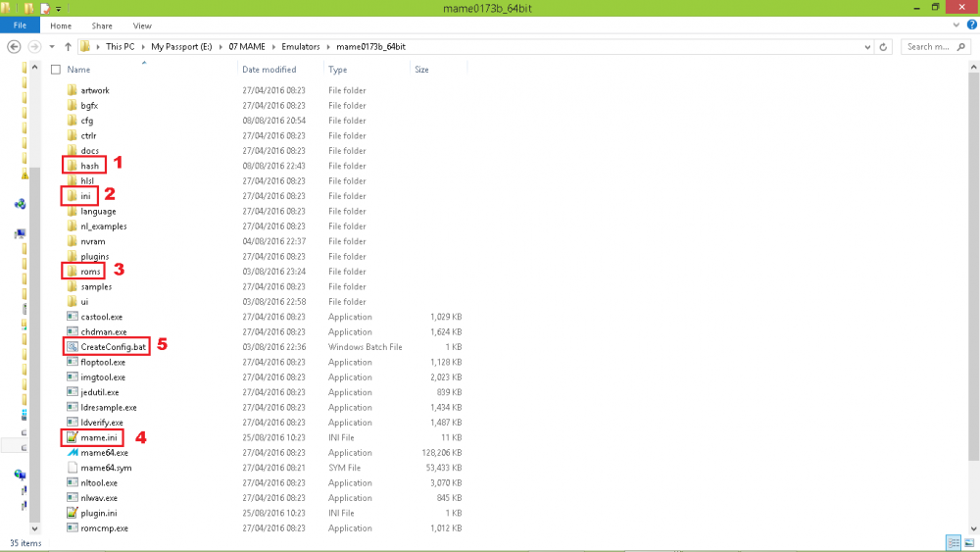Select the CreateConfig.bat batch file icon
The width and height of the screenshot is (980, 552).
(72, 347)
